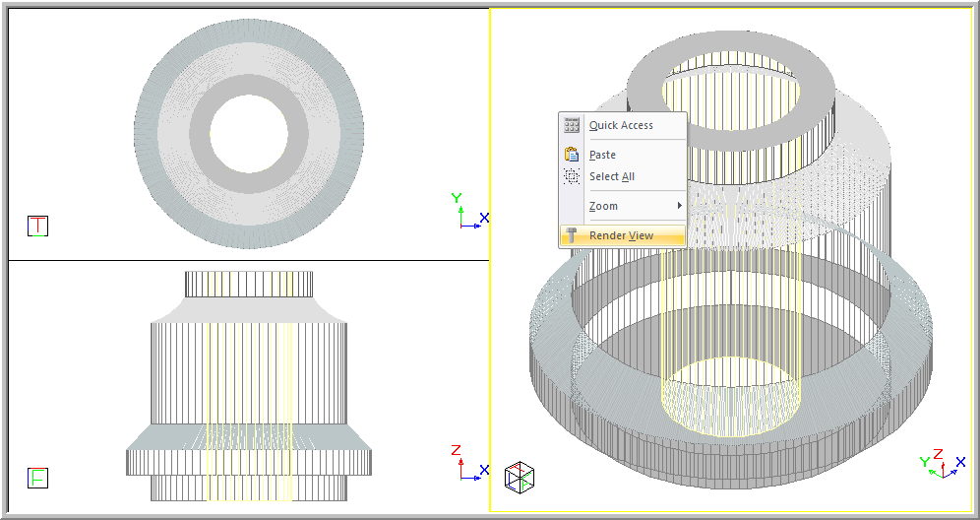
Task: Activate Render View menu item
Action: pyautogui.click(x=621, y=235)
